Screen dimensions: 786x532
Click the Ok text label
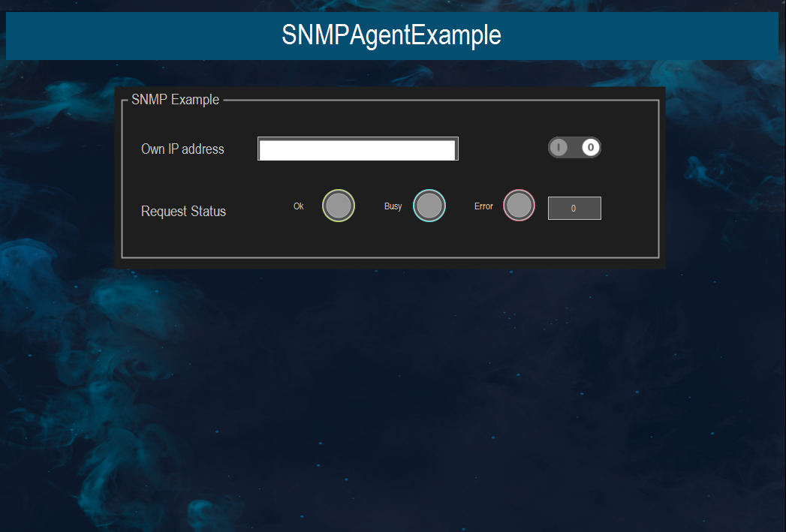pyautogui.click(x=298, y=205)
